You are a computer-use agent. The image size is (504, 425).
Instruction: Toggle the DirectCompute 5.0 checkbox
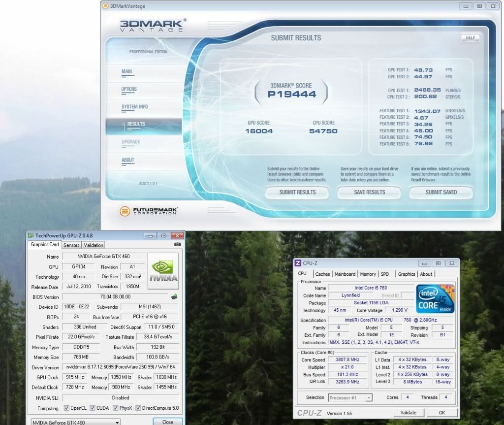pos(138,408)
